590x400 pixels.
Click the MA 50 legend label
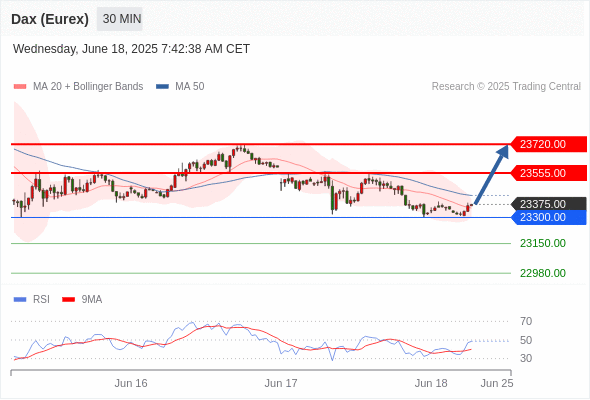(x=190, y=87)
